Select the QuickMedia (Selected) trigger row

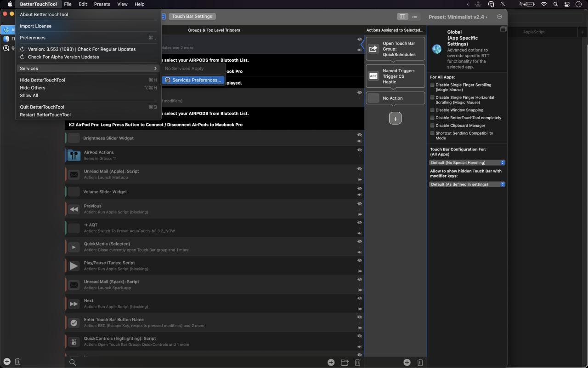[215, 247]
